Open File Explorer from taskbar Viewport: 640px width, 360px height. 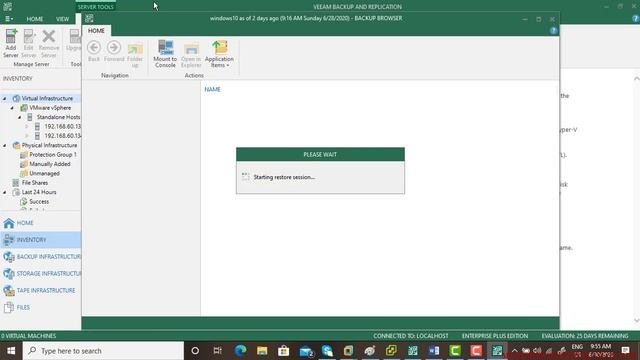[262, 351]
